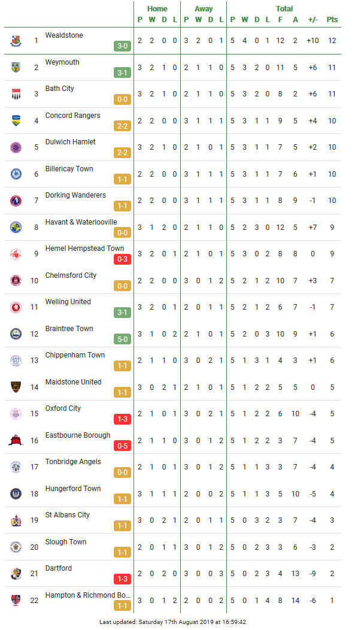The height and width of the screenshot is (630, 364).
Task: Click the Dartford club badge
Action: [x=16, y=574]
